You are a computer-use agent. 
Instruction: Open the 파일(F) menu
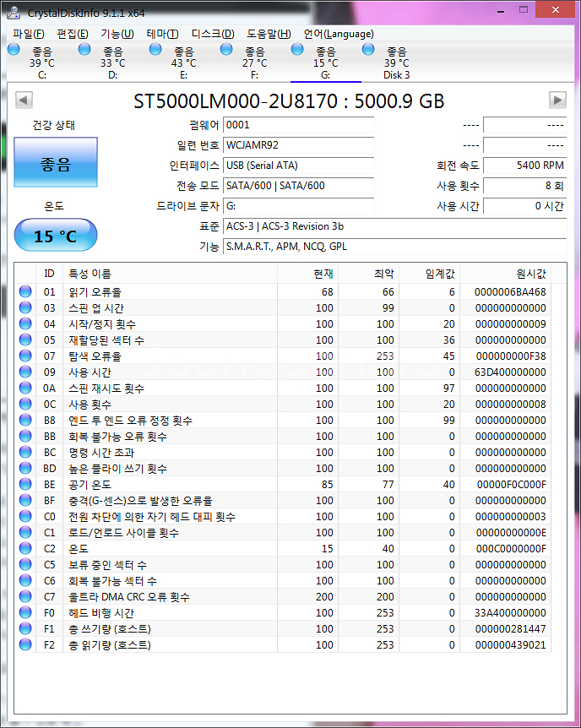click(29, 34)
